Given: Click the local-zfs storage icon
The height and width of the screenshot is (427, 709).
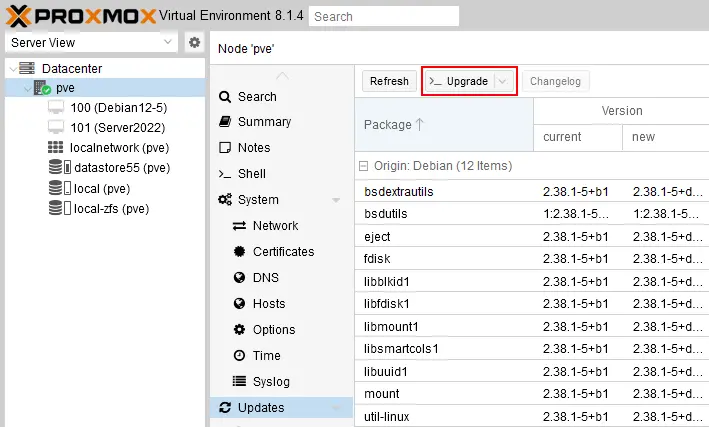Looking at the screenshot, I should 60,208.
